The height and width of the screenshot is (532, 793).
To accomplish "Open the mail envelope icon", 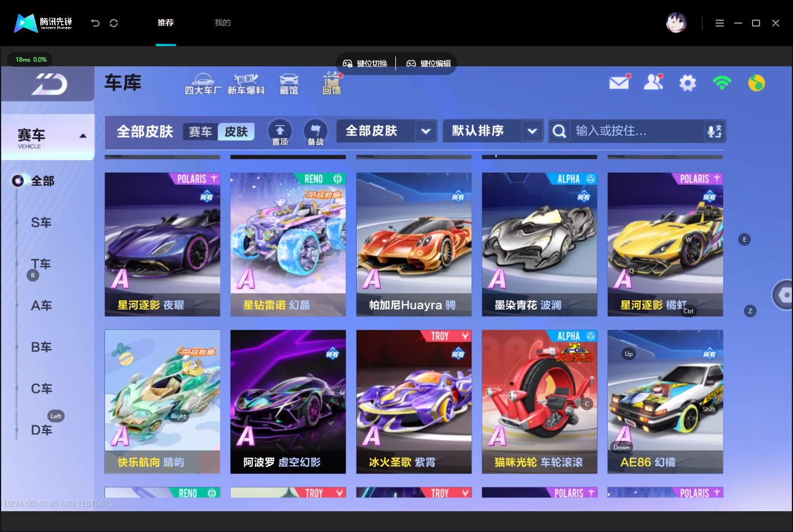I will point(619,83).
